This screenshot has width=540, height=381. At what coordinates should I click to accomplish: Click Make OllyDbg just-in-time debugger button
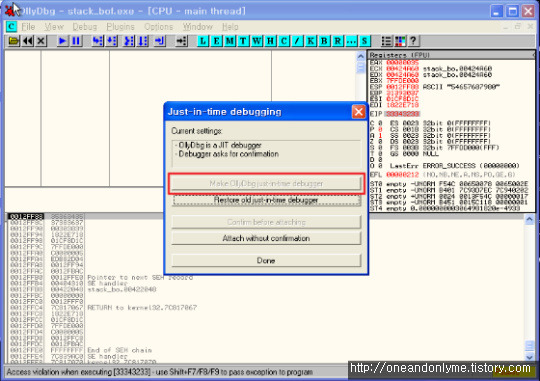click(x=266, y=184)
